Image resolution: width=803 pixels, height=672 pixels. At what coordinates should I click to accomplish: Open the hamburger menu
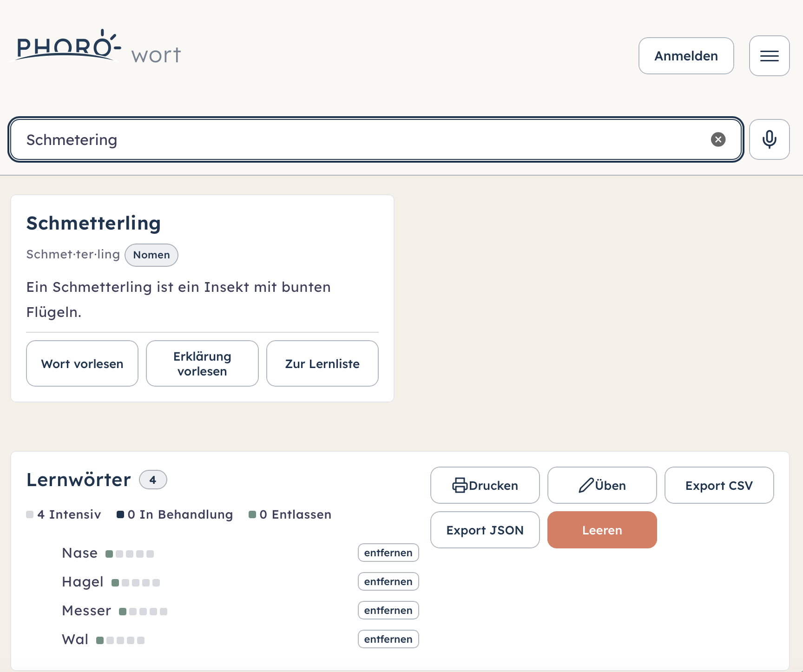(x=769, y=56)
